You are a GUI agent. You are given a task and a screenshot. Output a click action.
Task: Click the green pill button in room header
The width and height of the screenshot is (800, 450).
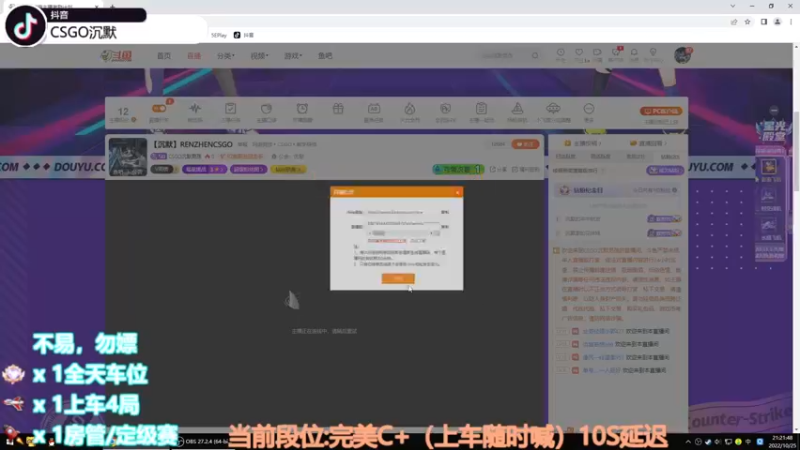(458, 169)
